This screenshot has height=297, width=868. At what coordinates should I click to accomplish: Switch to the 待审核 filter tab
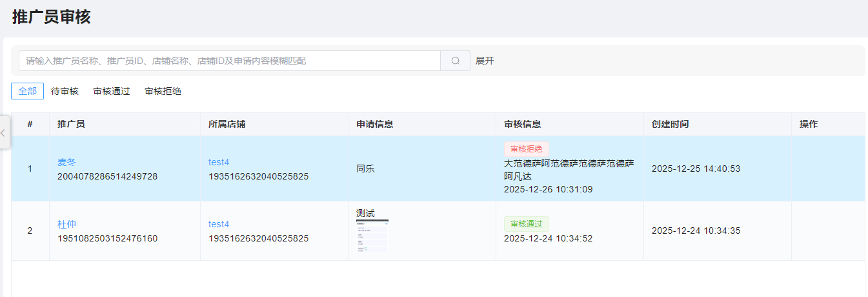click(x=65, y=91)
